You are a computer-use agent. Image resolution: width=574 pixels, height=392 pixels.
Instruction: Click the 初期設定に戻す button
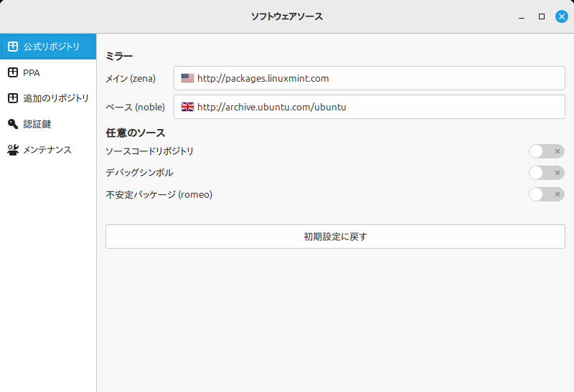[335, 236]
